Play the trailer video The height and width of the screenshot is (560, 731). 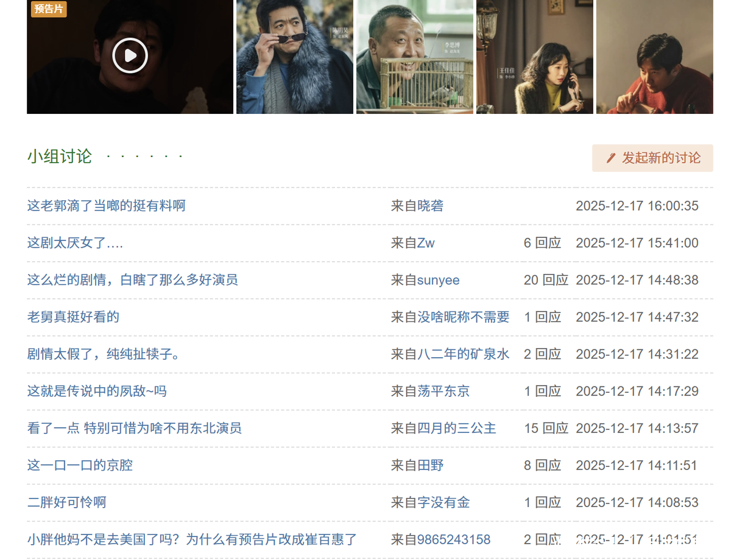pos(130,55)
